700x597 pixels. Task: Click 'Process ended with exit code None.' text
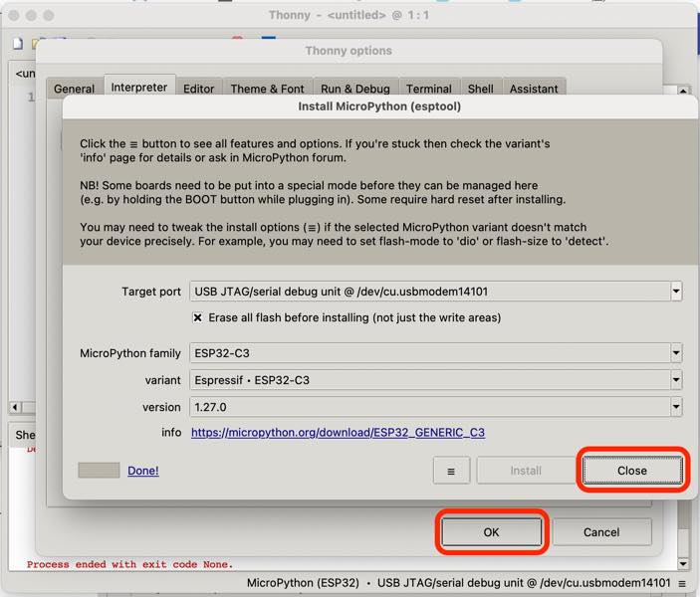129,564
